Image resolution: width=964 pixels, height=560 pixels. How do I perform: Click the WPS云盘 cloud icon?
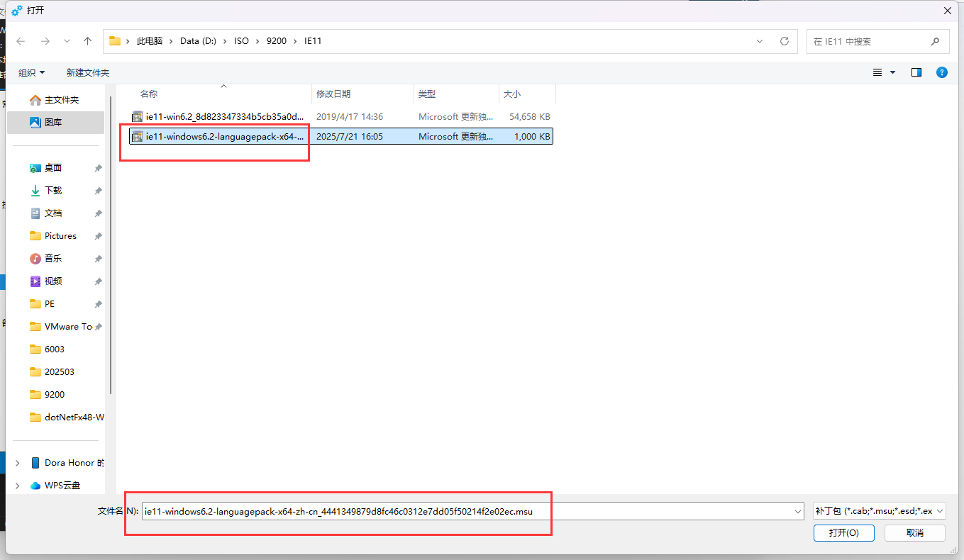(35, 486)
